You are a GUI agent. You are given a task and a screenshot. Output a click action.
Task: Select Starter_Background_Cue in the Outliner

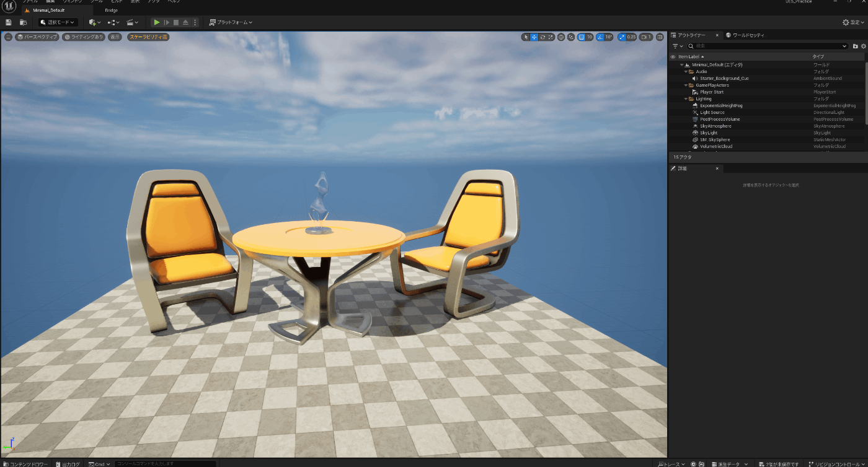[x=724, y=78]
